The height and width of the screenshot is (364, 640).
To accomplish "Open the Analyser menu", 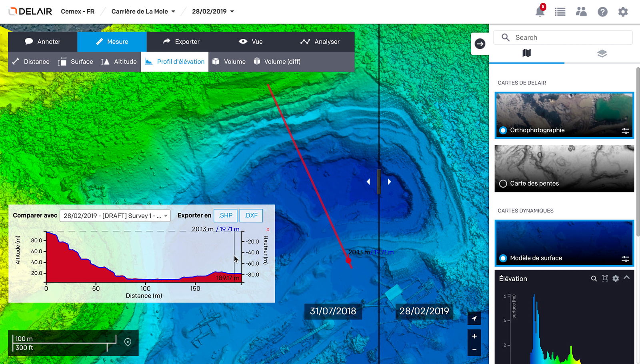I will (320, 41).
